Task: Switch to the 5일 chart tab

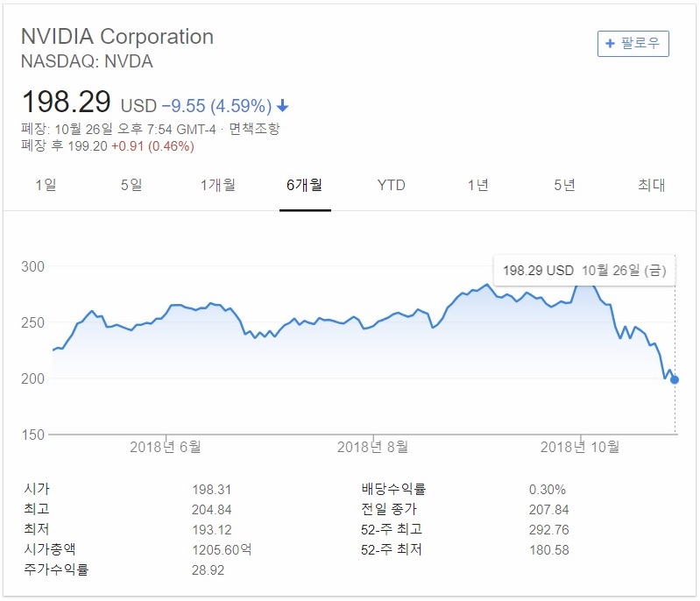Action: tap(131, 185)
